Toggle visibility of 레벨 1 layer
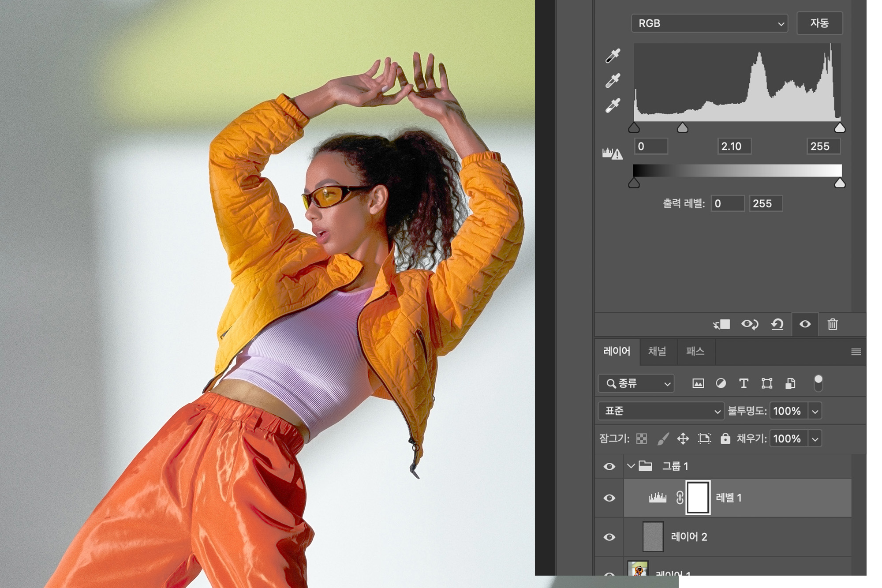 point(609,498)
